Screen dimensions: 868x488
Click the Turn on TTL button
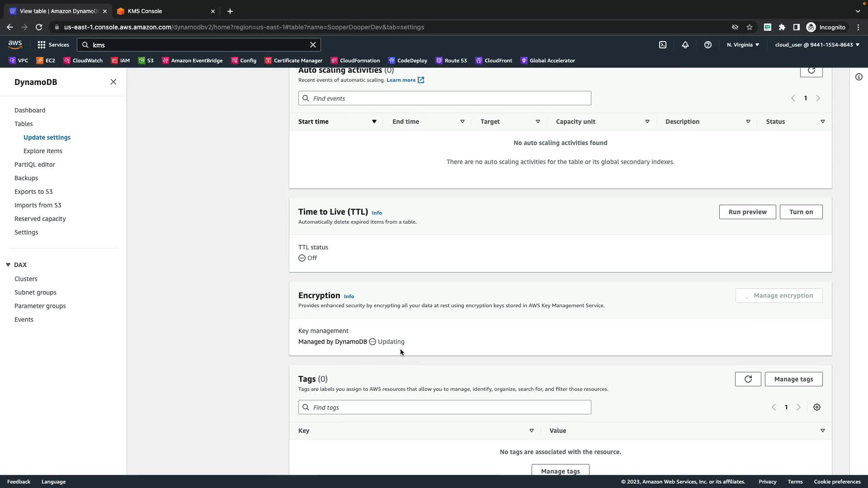click(801, 212)
